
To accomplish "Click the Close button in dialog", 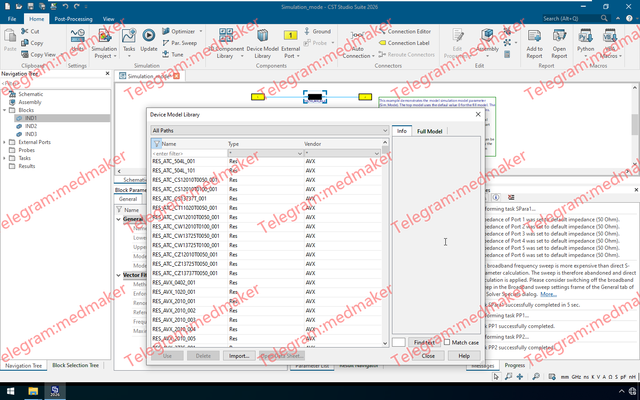I will (428, 356).
